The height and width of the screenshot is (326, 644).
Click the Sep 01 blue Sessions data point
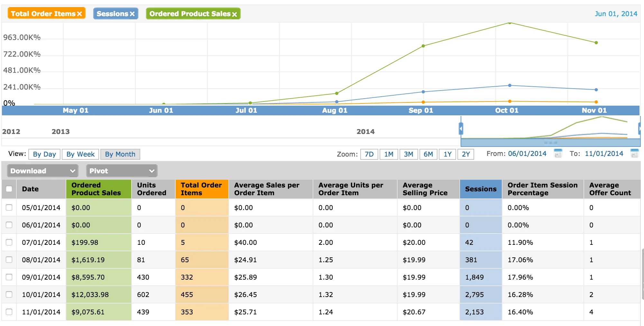tap(423, 92)
